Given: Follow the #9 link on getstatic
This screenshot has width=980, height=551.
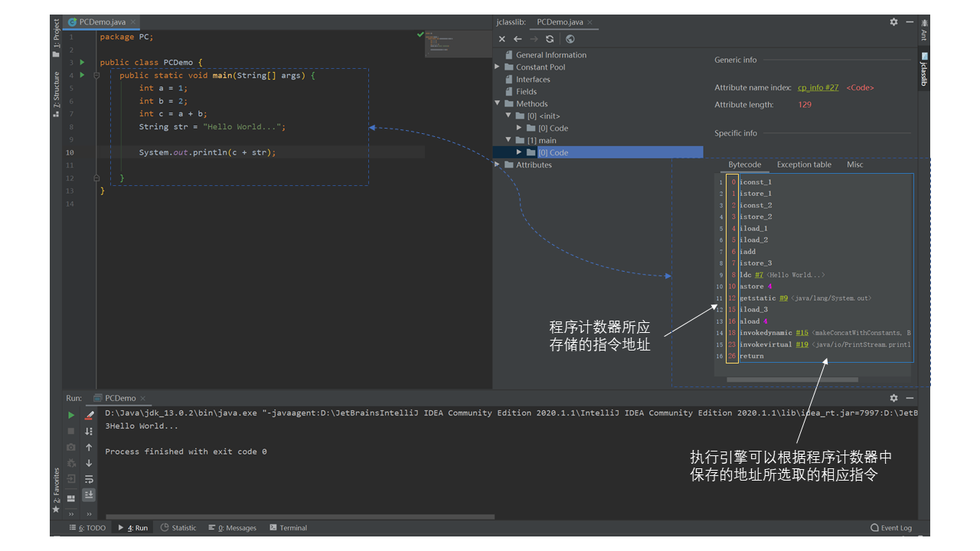Looking at the screenshot, I should pos(783,298).
